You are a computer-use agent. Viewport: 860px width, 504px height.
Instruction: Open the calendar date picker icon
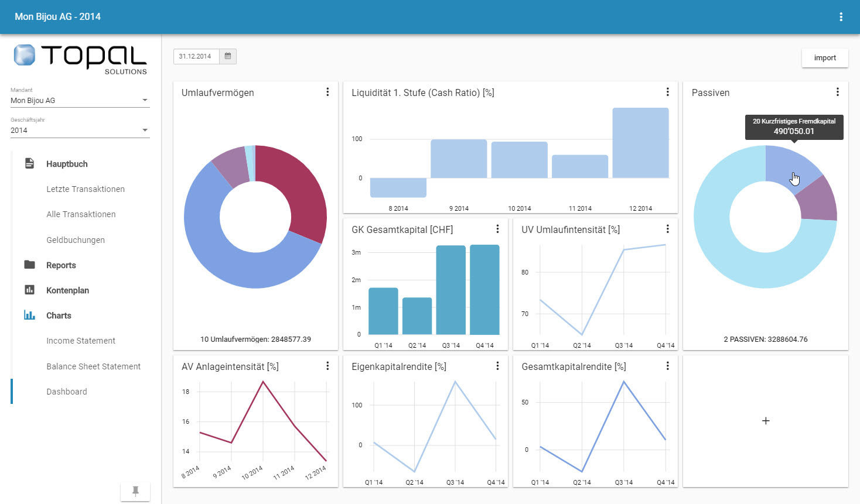tap(228, 56)
